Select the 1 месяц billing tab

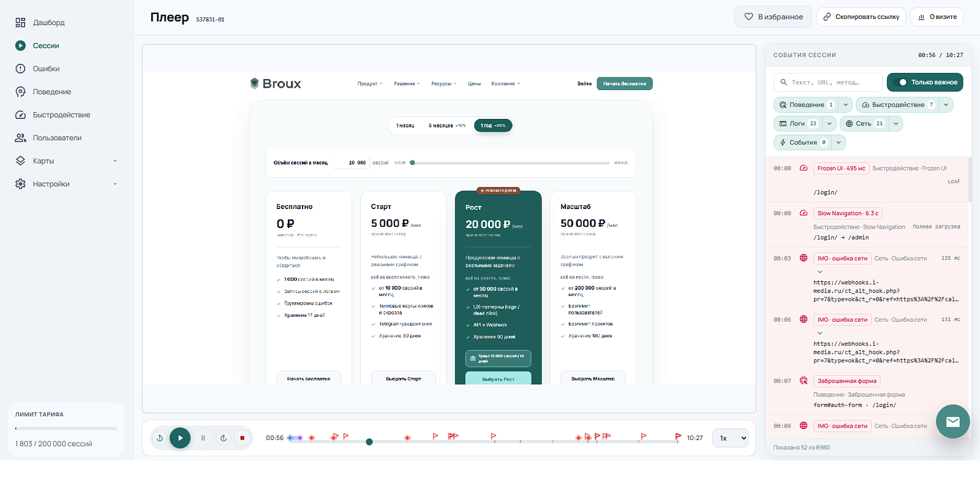[x=405, y=126]
